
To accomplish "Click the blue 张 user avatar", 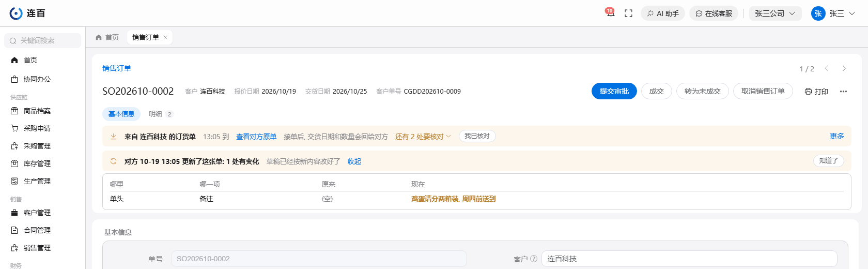I will click(x=818, y=13).
